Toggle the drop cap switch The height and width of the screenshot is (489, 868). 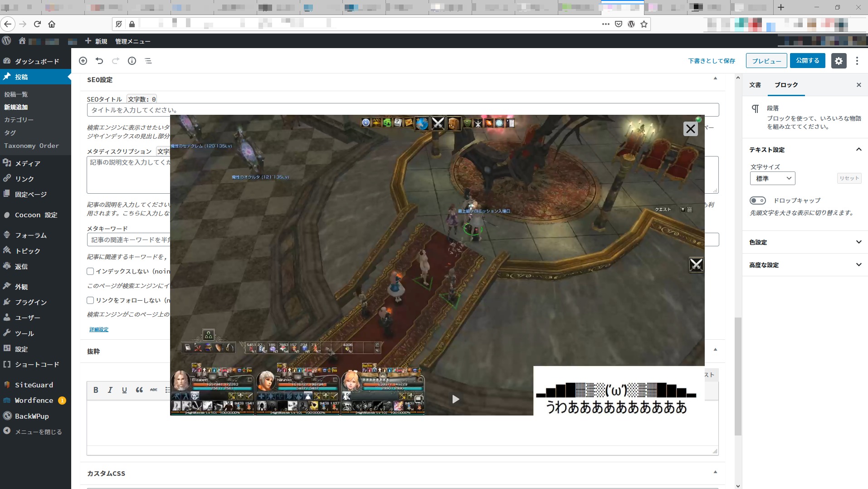click(758, 200)
